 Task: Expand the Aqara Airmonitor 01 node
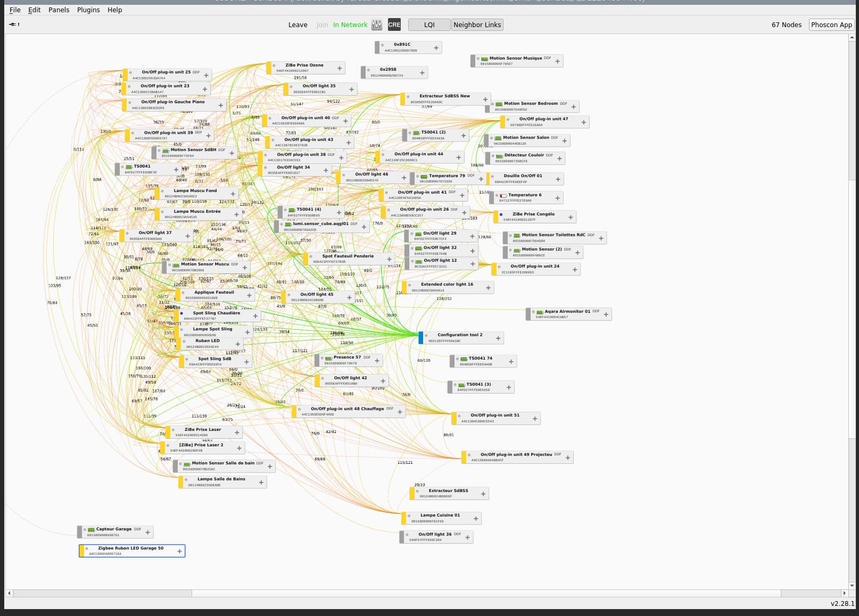(x=606, y=314)
